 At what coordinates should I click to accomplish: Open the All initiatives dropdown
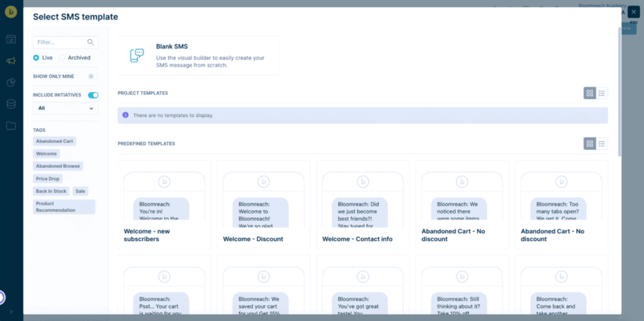point(65,108)
